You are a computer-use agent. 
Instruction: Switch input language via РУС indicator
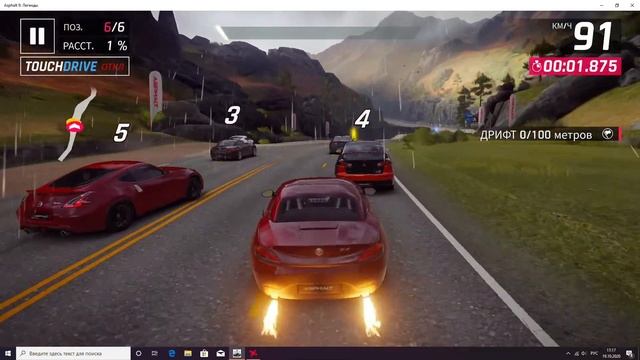tap(594, 353)
